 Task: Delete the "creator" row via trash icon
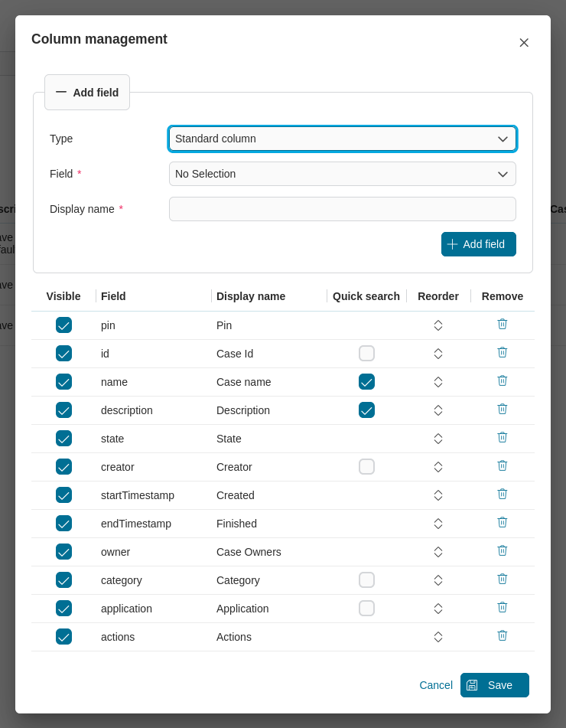click(x=502, y=465)
